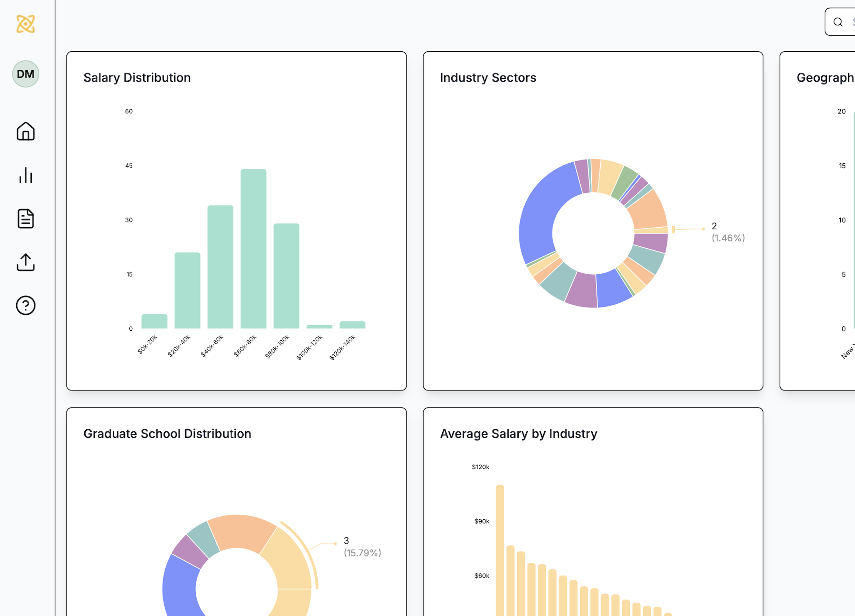855x616 pixels.
Task: Click the 'Graduate School Distribution' title
Action: (167, 434)
